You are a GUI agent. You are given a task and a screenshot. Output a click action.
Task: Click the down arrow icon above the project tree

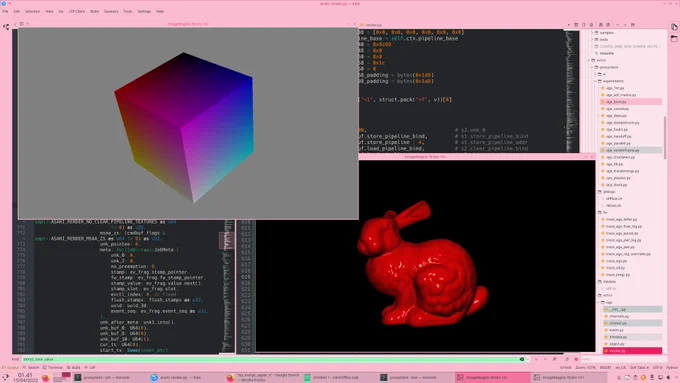coord(625,25)
